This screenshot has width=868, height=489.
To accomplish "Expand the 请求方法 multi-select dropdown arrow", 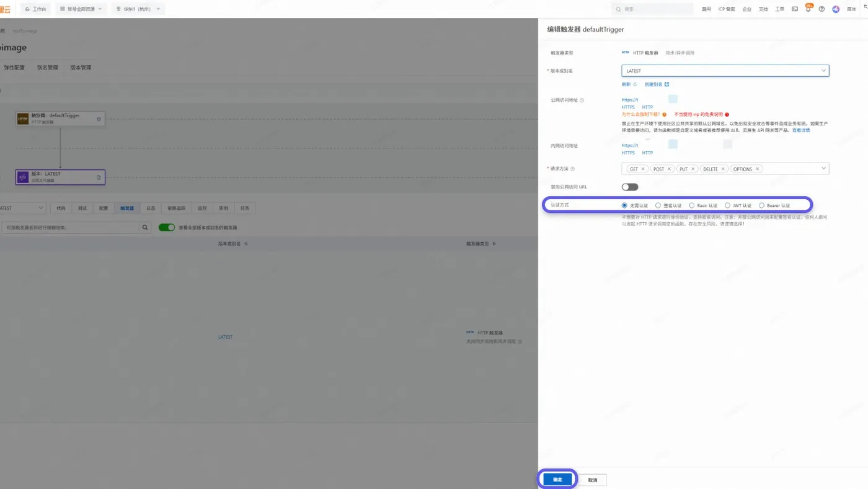I will 823,169.
